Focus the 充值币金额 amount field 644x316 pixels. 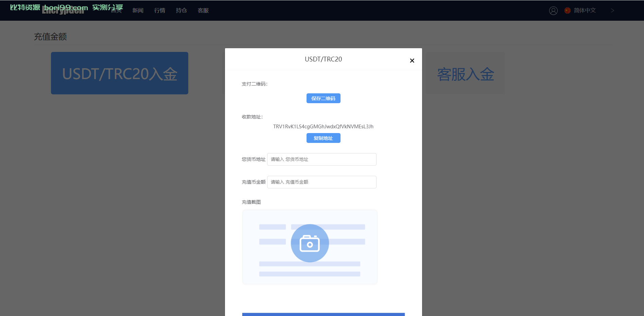[x=321, y=182]
